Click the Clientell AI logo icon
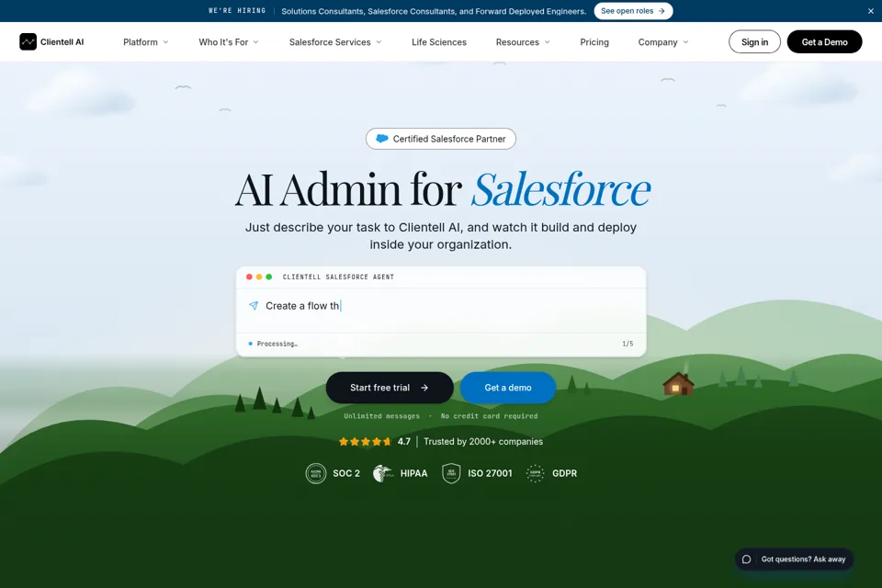The image size is (882, 588). (28, 41)
